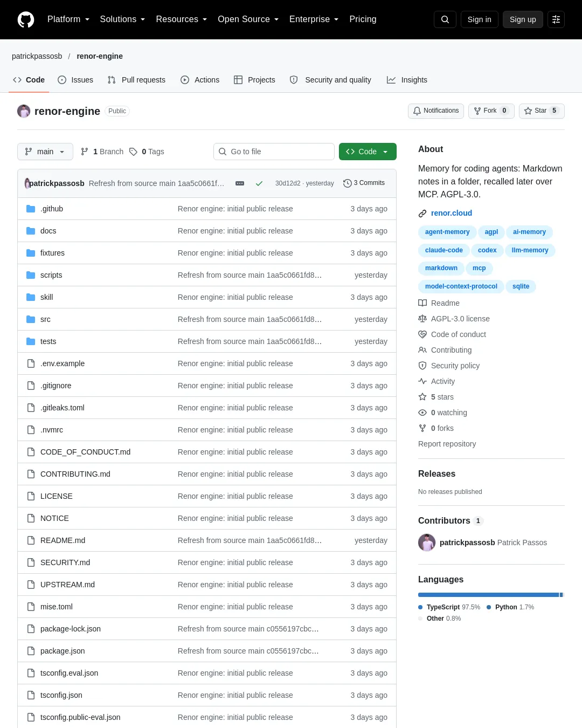Click the Go to file search field
Viewport: 582px width, 728px height.
(274, 152)
